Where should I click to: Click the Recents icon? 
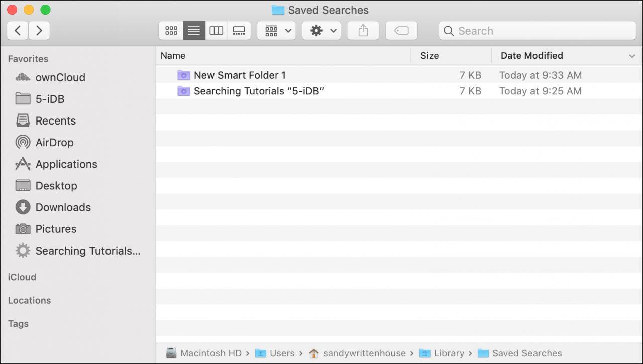point(23,120)
